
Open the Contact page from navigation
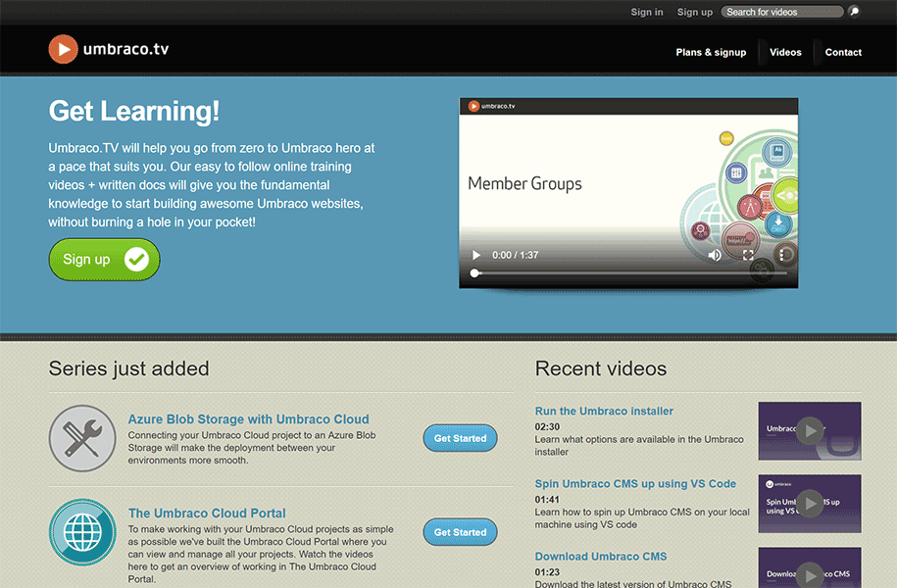[x=842, y=52]
